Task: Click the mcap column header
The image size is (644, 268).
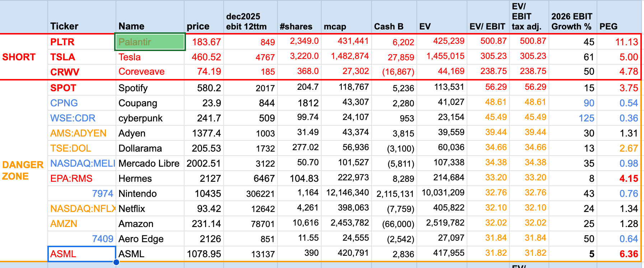Action: point(346,17)
